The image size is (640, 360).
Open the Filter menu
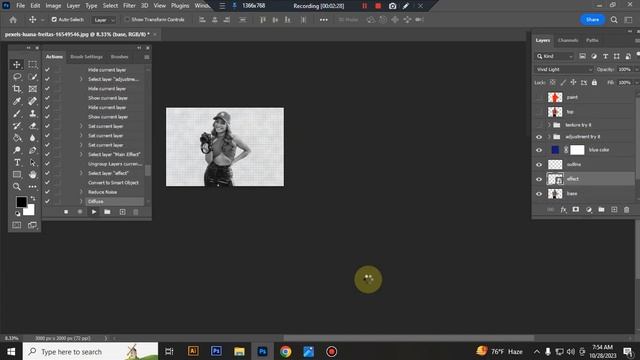click(x=129, y=6)
